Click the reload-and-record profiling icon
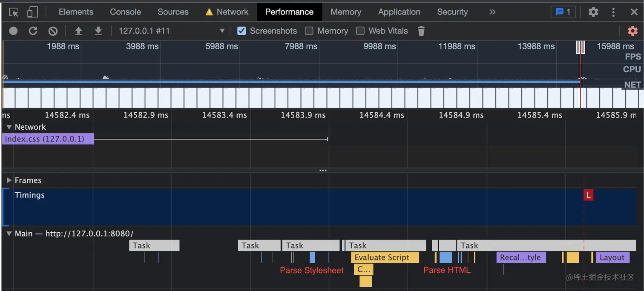Screen dimensions: 644x291 33,31
